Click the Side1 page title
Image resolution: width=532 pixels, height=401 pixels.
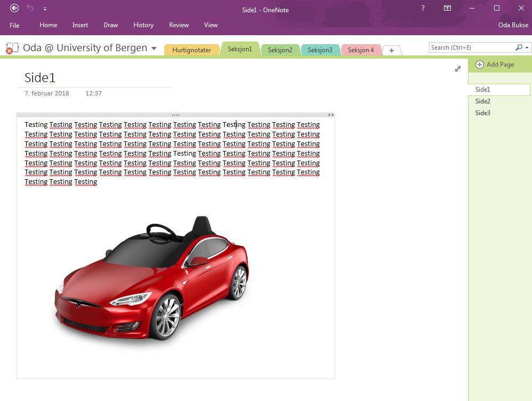pos(39,78)
